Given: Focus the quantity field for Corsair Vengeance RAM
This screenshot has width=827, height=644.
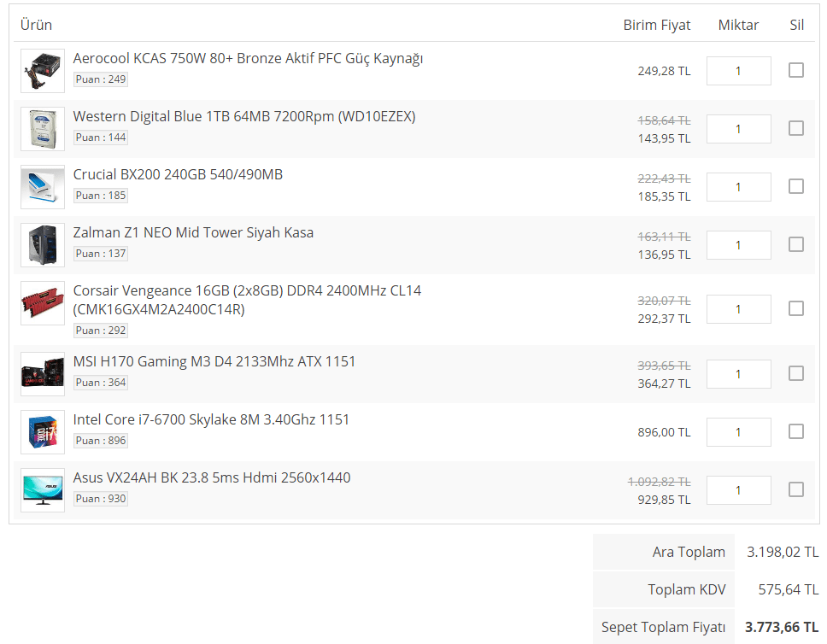Looking at the screenshot, I should point(738,309).
